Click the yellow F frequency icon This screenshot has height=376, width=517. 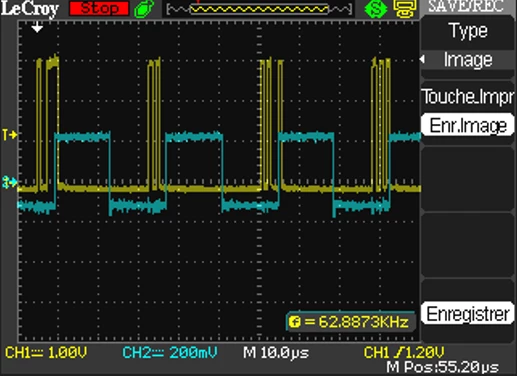click(x=295, y=322)
